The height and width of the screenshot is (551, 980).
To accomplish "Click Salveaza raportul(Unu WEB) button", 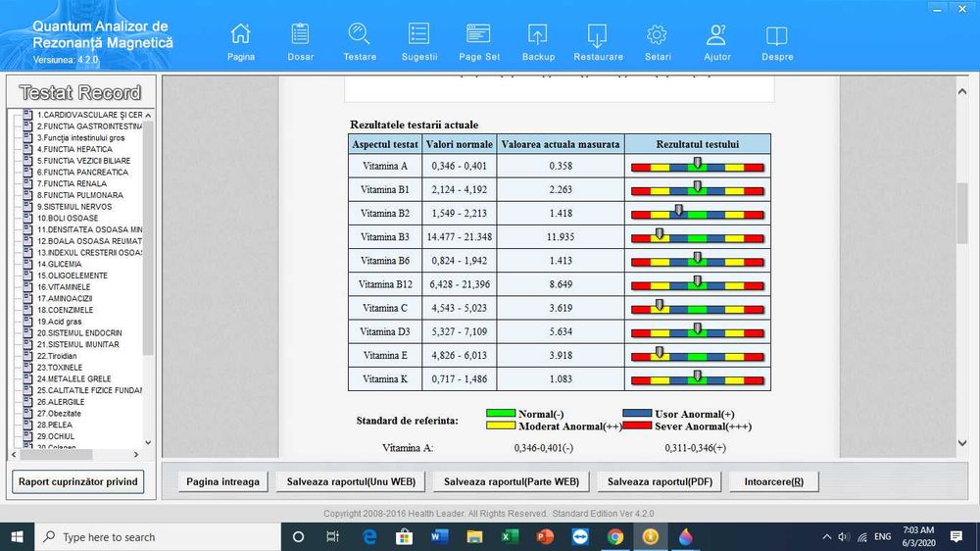I will click(351, 481).
